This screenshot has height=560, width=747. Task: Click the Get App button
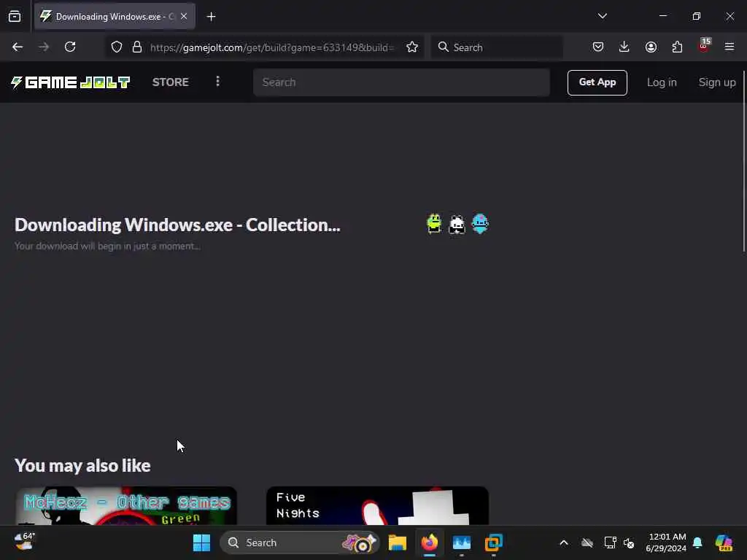[x=597, y=82]
